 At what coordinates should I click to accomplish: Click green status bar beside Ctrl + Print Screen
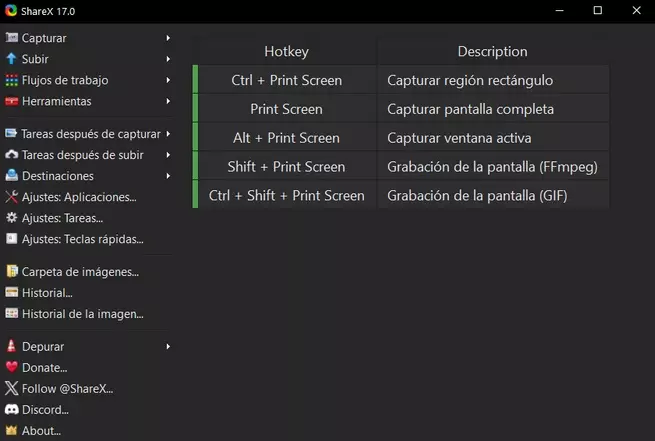(x=195, y=79)
